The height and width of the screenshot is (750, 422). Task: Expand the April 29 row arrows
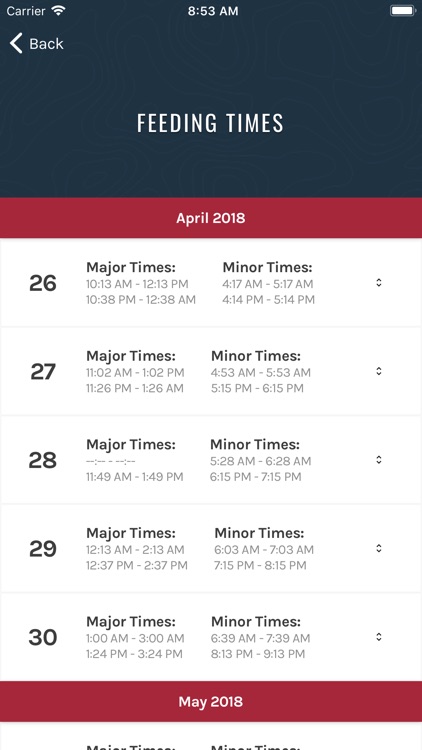[378, 548]
